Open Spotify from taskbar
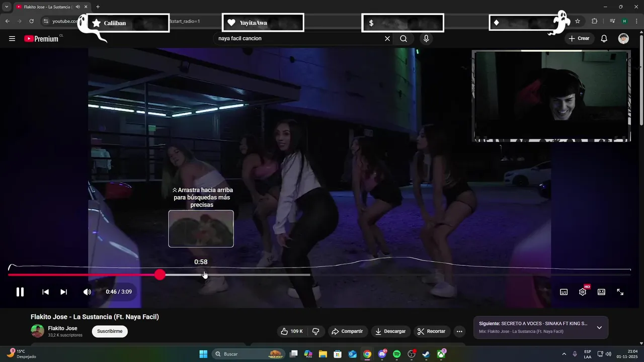The width and height of the screenshot is (644, 362). (396, 354)
